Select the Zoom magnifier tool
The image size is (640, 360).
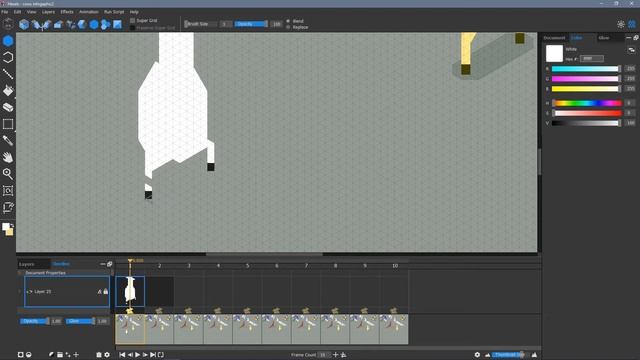point(8,174)
